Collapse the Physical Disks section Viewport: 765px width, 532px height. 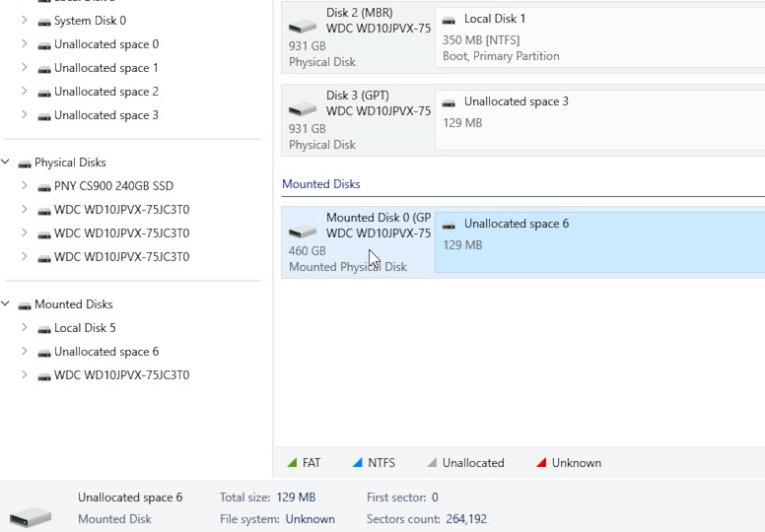pos(5,162)
